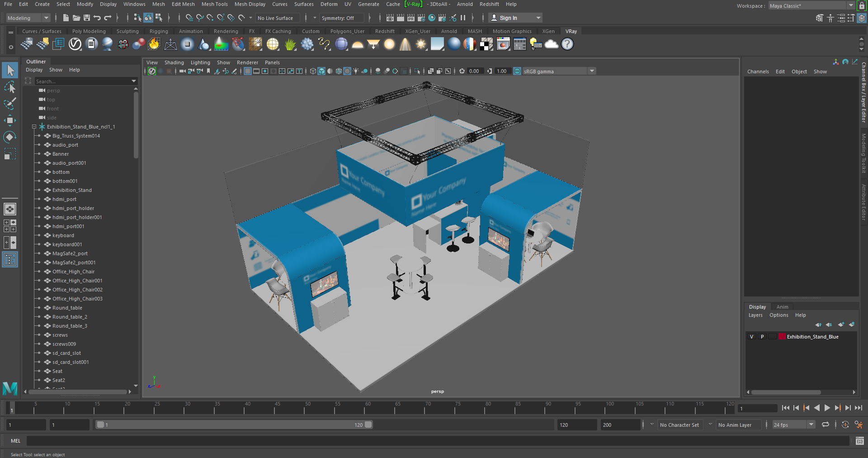The image size is (868, 458).
Task: Open V-Ray help question mark icon
Action: (567, 44)
